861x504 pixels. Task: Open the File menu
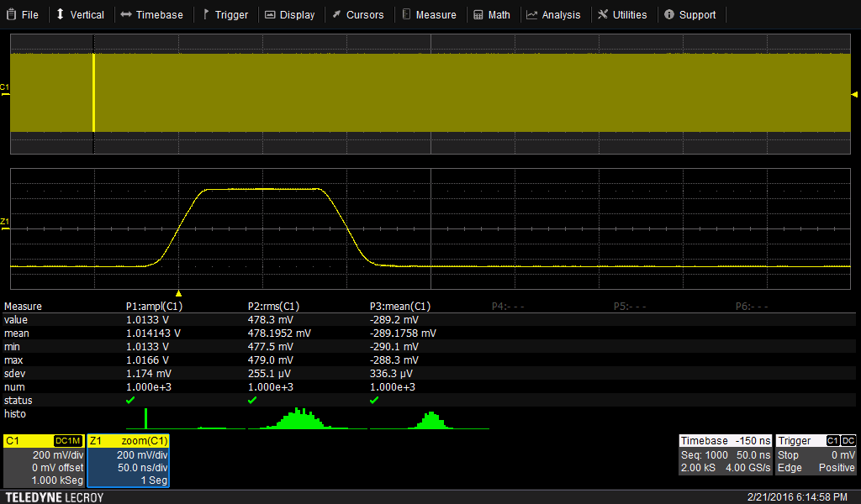coord(23,14)
